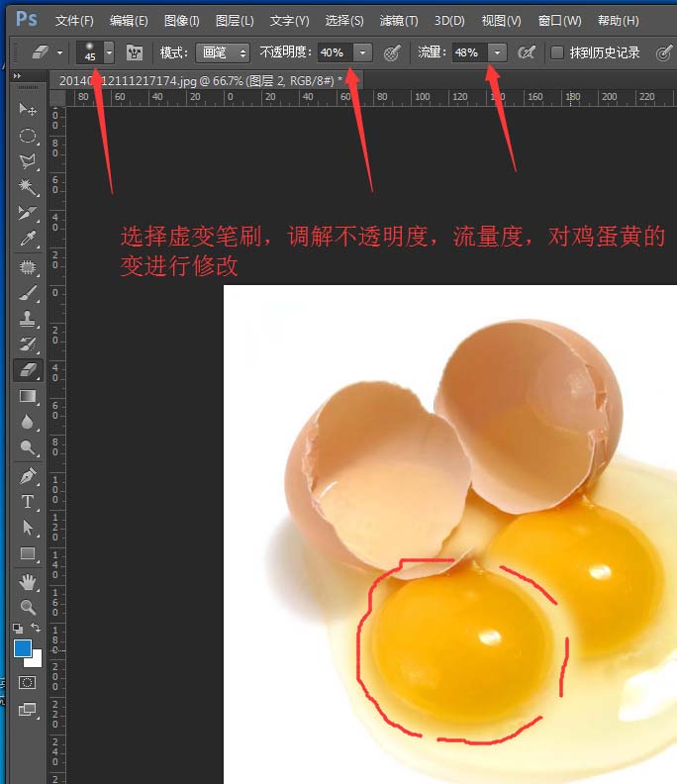Select the Elliptical Marquee tool

coord(28,136)
